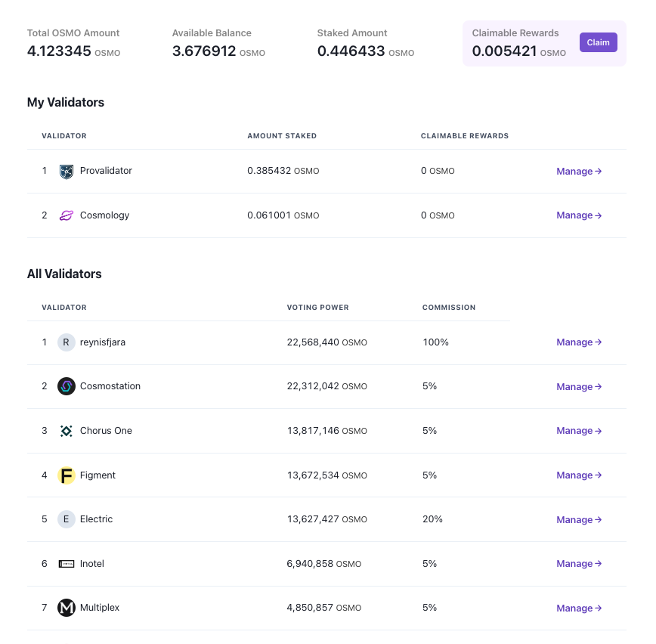Select the Chorus One validator icon
This screenshot has width=656, height=644.
pos(67,431)
